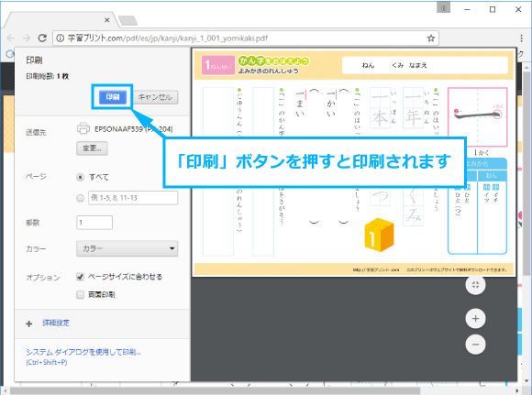
Task: Click the blue 印刷 button
Action: [x=113, y=97]
